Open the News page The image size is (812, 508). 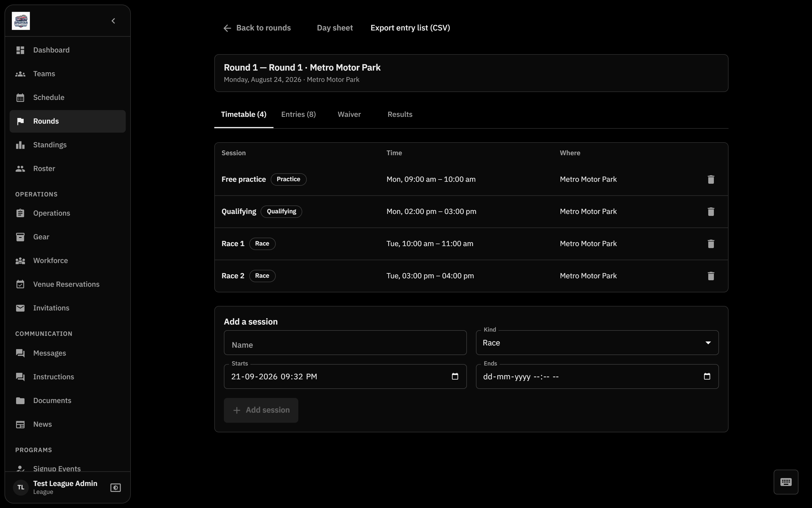[67, 424]
